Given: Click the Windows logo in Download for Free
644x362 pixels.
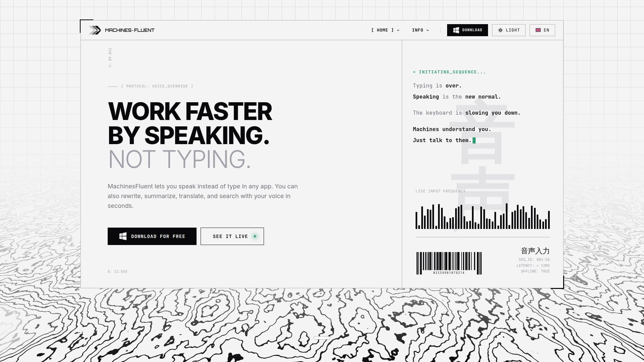Looking at the screenshot, I should pyautogui.click(x=123, y=236).
